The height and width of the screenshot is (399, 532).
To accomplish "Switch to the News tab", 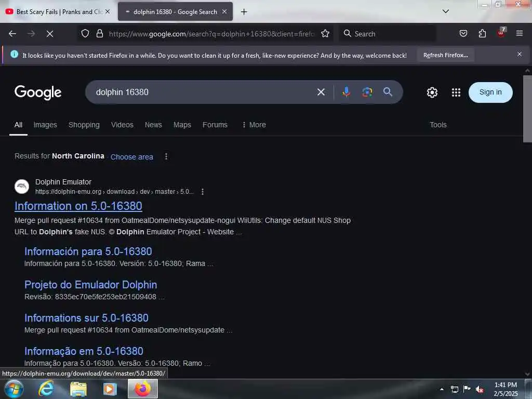I will [x=153, y=125].
